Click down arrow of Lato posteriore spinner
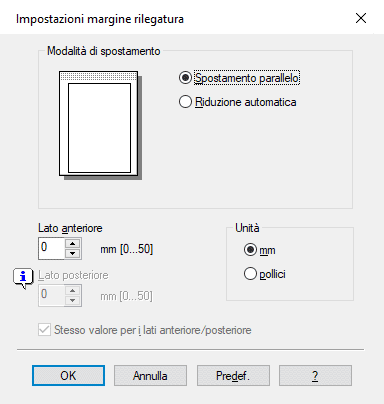Viewport: 384px width, 404px height. pos(73,301)
